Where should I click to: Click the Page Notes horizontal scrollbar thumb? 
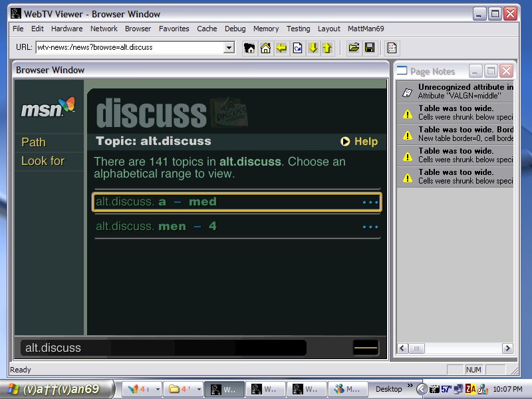pyautogui.click(x=417, y=348)
